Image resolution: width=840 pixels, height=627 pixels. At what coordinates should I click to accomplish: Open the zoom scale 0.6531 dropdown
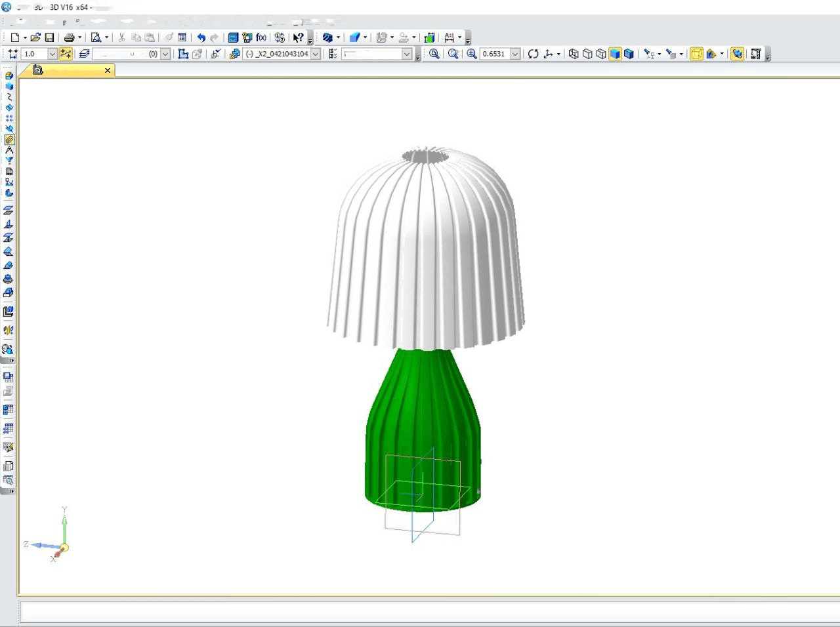coord(515,54)
